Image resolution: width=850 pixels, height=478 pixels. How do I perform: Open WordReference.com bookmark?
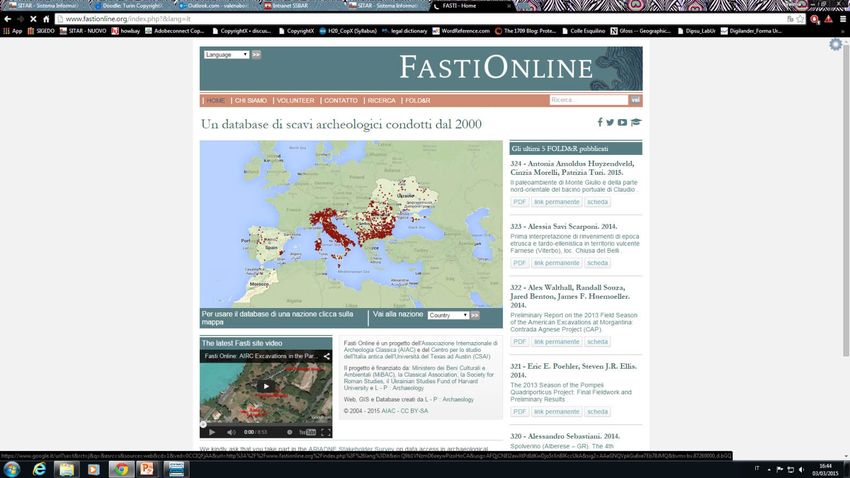point(461,31)
